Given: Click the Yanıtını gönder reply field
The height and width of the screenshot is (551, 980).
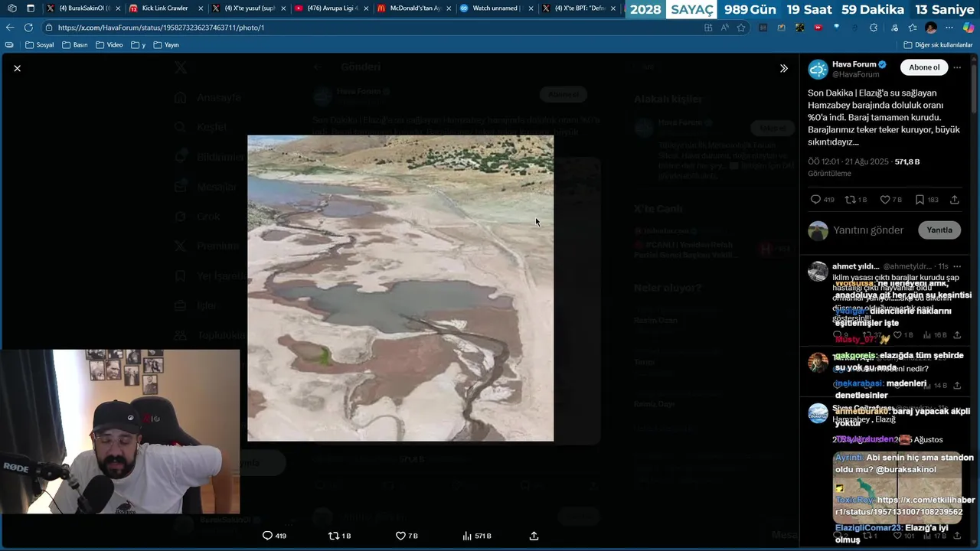Looking at the screenshot, I should coord(868,230).
